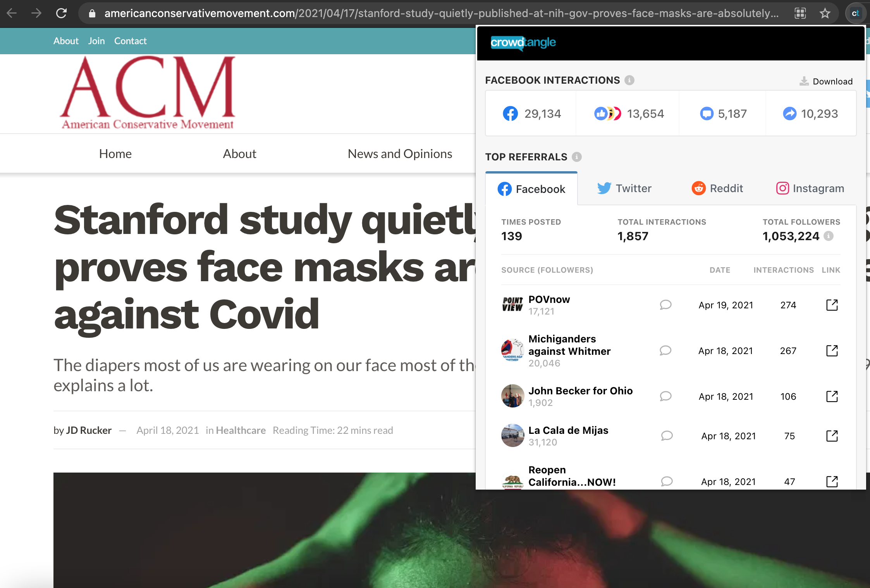
Task: Click the CrowdTangle 'ct' extension icon
Action: coord(855,14)
